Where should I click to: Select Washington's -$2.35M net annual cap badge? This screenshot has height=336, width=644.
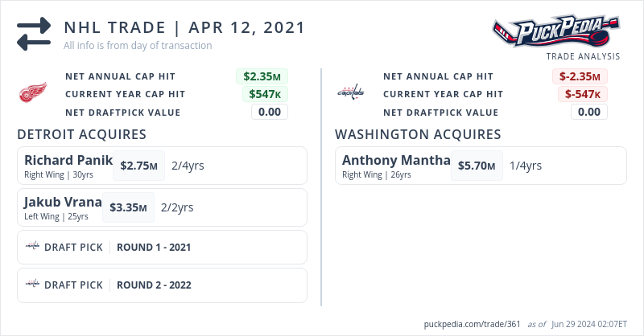tap(580, 76)
